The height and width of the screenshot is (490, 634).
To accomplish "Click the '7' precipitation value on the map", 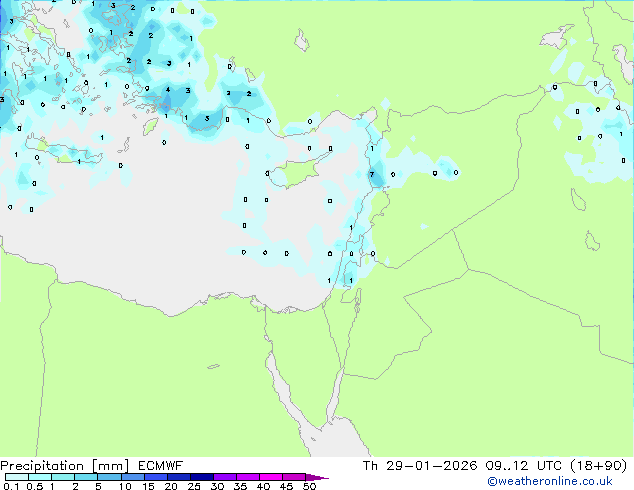I will pyautogui.click(x=372, y=175).
